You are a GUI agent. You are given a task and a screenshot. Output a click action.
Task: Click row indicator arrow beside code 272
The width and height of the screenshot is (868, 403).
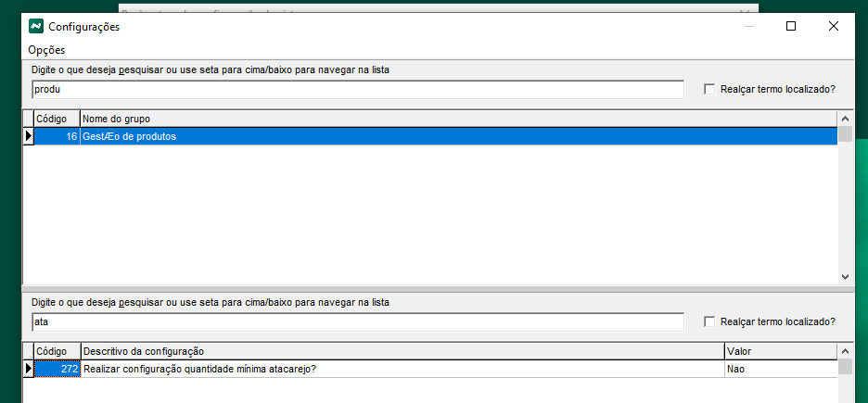click(28, 369)
